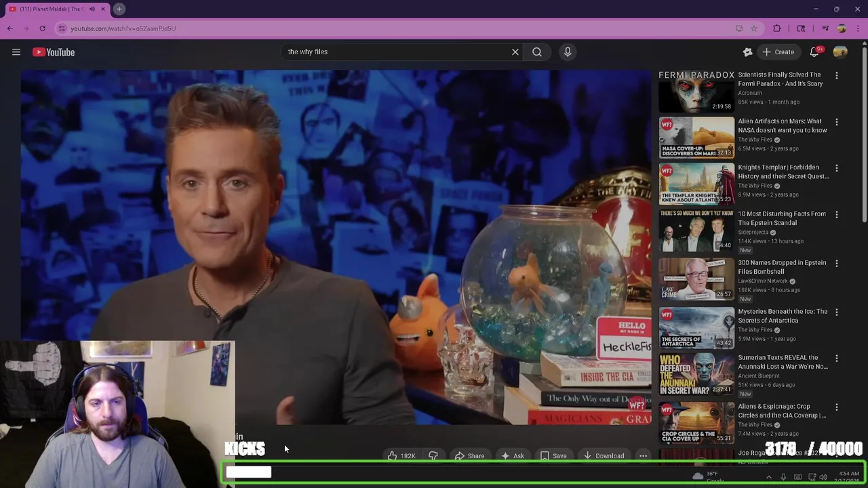Open options for Aliens & Espionage video
868x488 pixels.
click(x=836, y=407)
